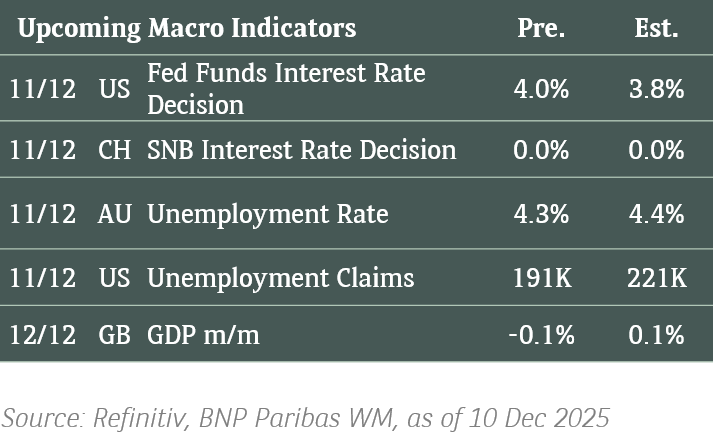Select the 4.4% estimated unemployment rate

point(658,214)
